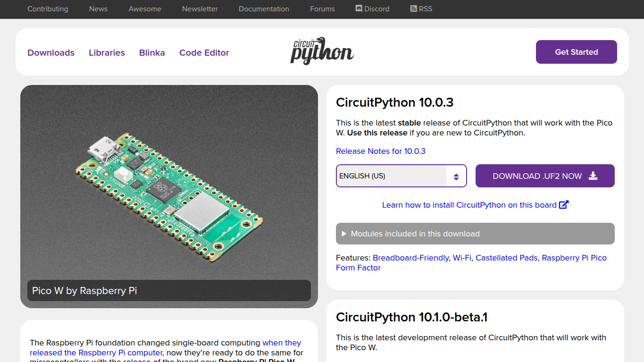This screenshot has width=644, height=362.
Task: Click the download arrow icon on UF2 button
Action: pyautogui.click(x=593, y=176)
